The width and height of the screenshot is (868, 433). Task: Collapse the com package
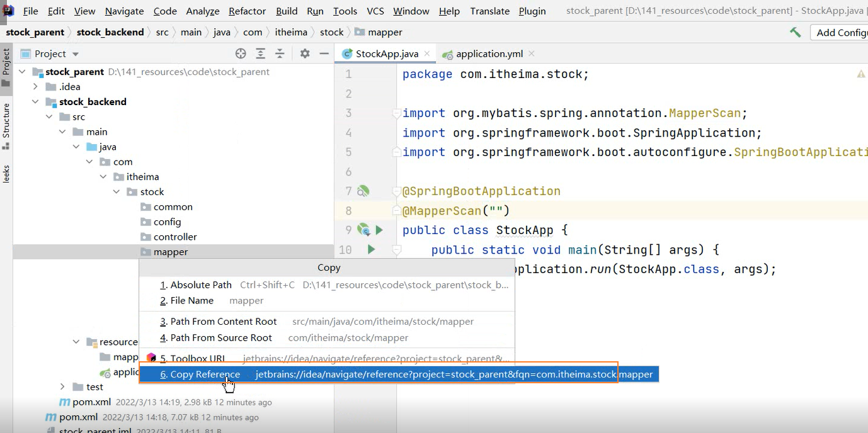click(89, 162)
